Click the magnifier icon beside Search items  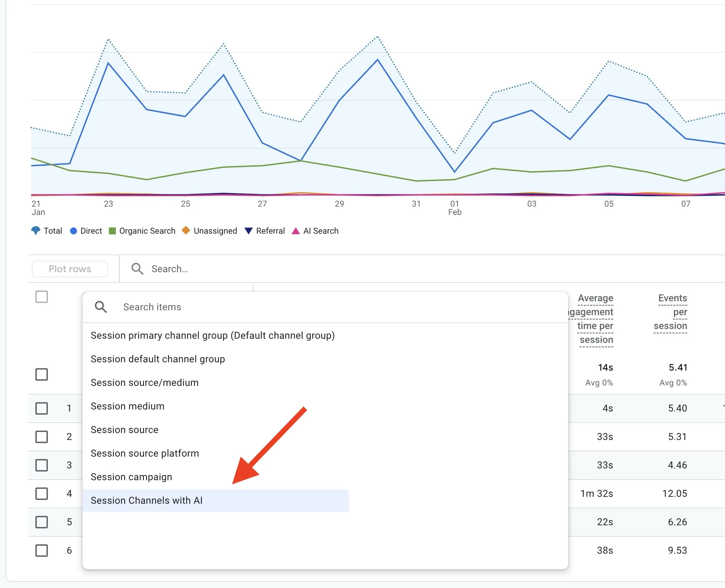pyautogui.click(x=101, y=307)
